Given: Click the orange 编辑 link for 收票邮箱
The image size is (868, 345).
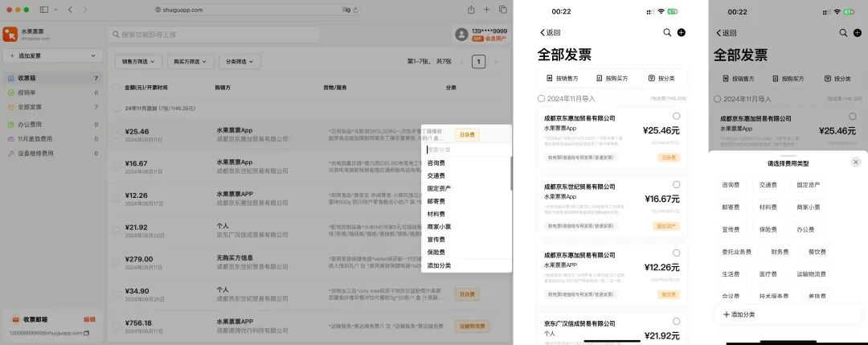Looking at the screenshot, I should (x=90, y=319).
